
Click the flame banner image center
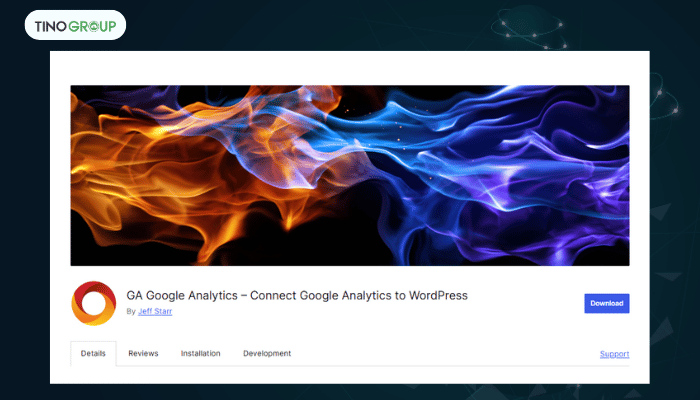coord(350,175)
